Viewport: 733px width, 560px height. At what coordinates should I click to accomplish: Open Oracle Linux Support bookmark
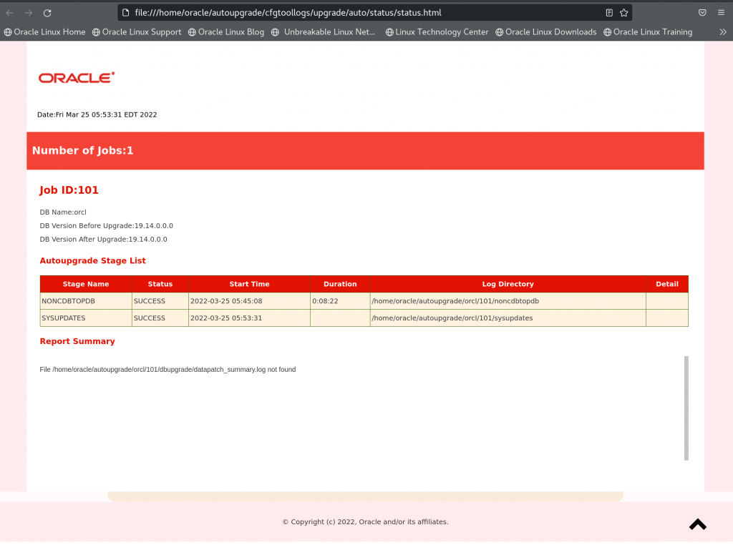pyautogui.click(x=137, y=32)
